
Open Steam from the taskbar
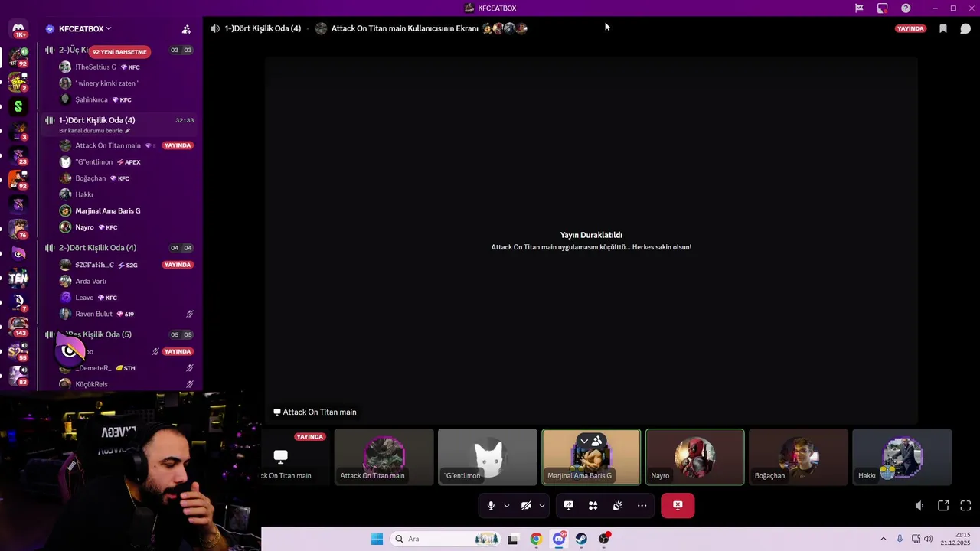coord(582,539)
